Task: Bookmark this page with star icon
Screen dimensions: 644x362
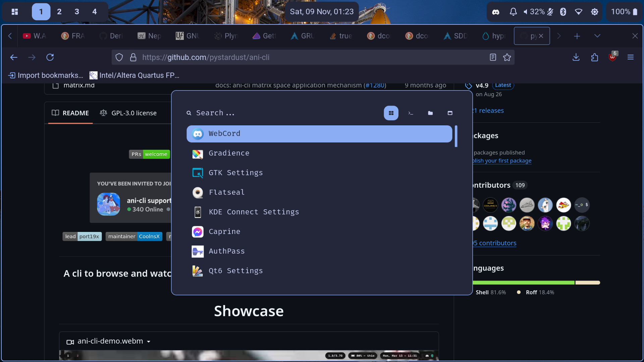Action: [x=507, y=57]
